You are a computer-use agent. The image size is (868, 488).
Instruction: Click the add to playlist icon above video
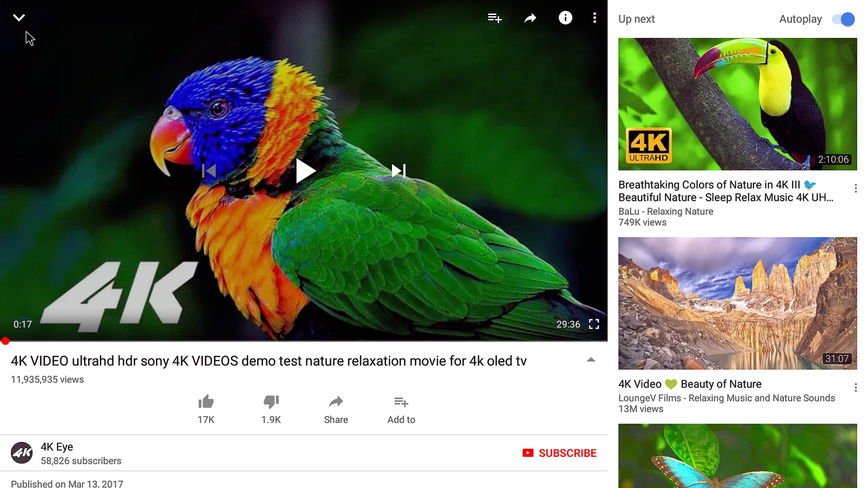pos(495,18)
